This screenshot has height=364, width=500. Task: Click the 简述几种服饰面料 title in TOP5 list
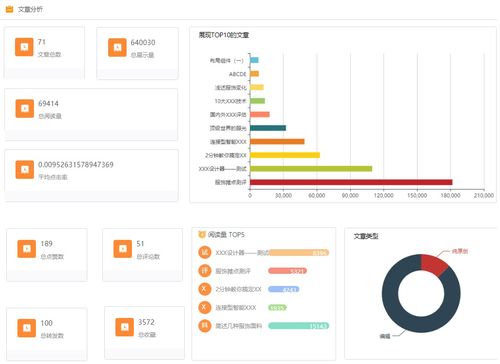[x=239, y=326]
